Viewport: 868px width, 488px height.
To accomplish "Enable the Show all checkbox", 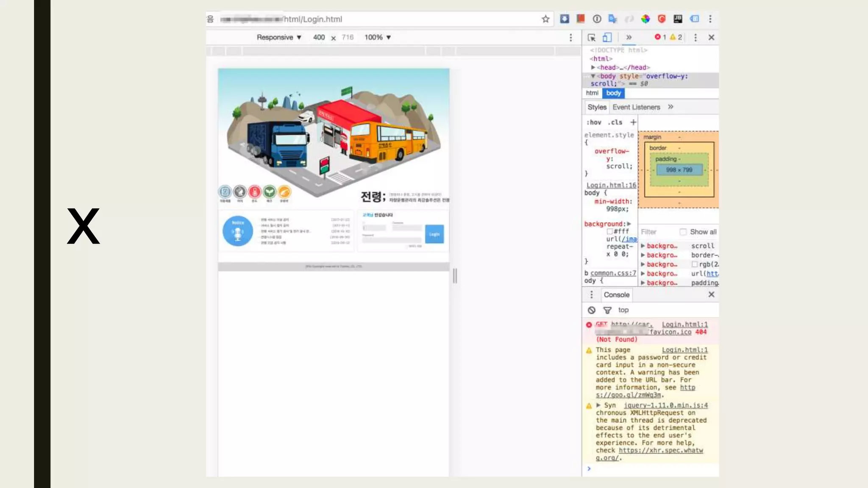I will 683,232.
